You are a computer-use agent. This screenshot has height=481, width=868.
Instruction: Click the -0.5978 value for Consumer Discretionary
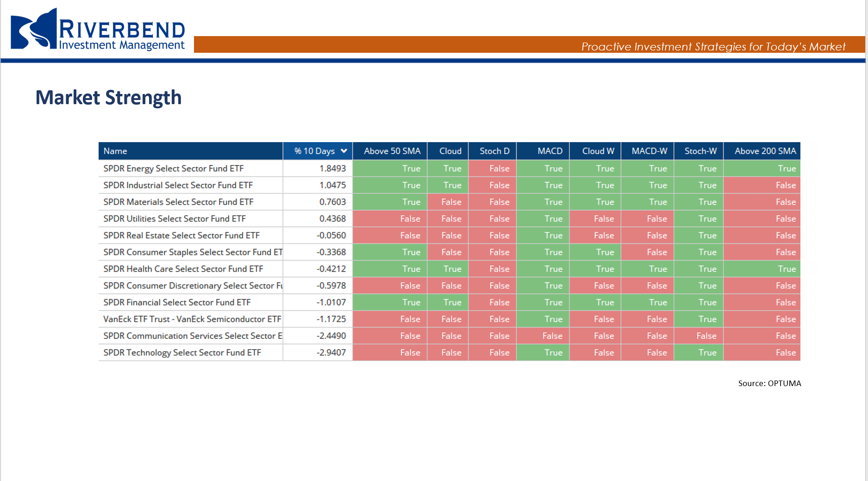(331, 286)
